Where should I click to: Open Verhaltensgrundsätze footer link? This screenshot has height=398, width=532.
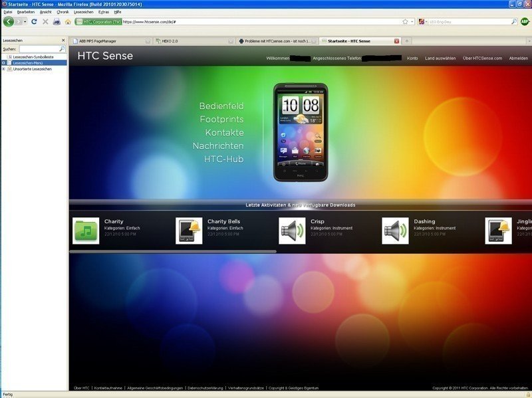(246, 388)
